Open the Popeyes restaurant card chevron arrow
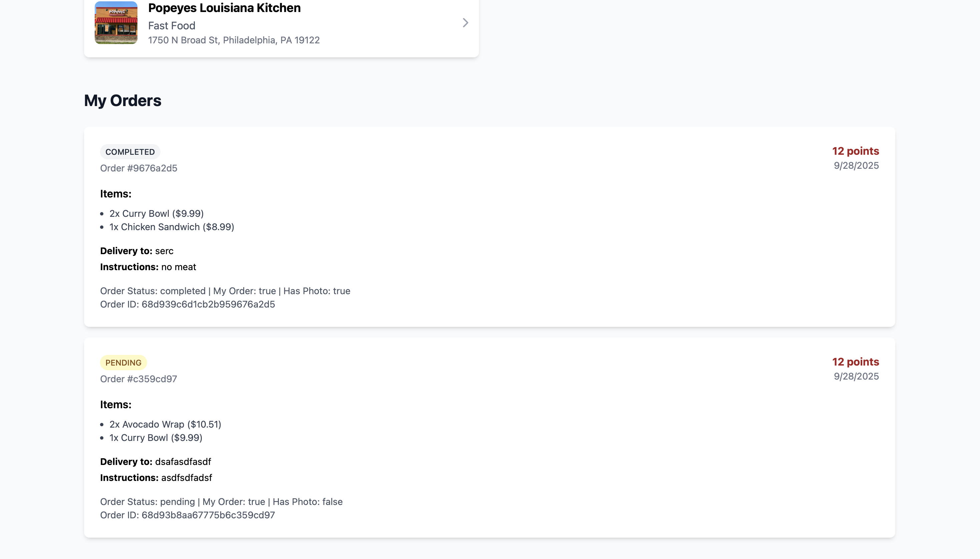The image size is (980, 559). coord(465,23)
